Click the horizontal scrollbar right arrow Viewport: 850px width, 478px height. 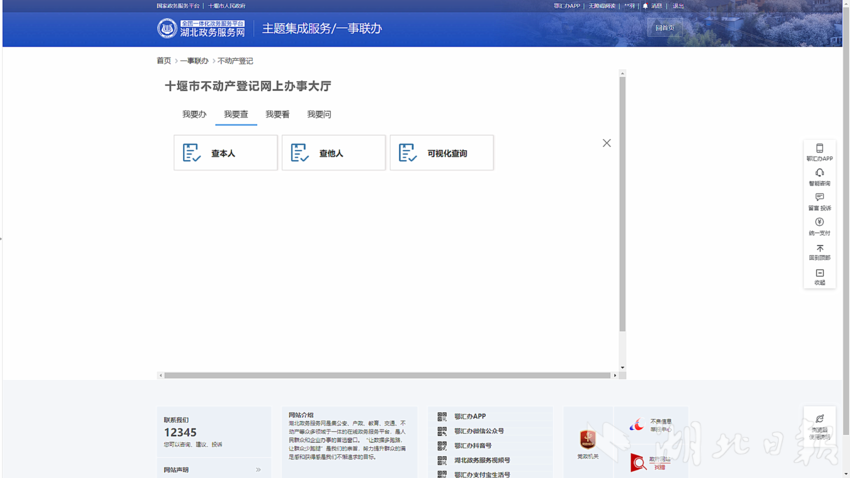pos(615,375)
